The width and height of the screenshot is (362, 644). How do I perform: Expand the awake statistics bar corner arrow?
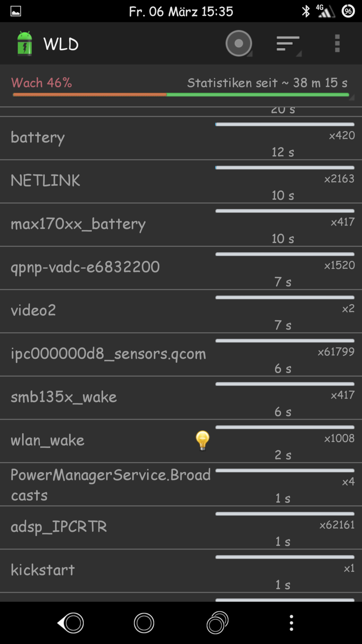point(351,97)
